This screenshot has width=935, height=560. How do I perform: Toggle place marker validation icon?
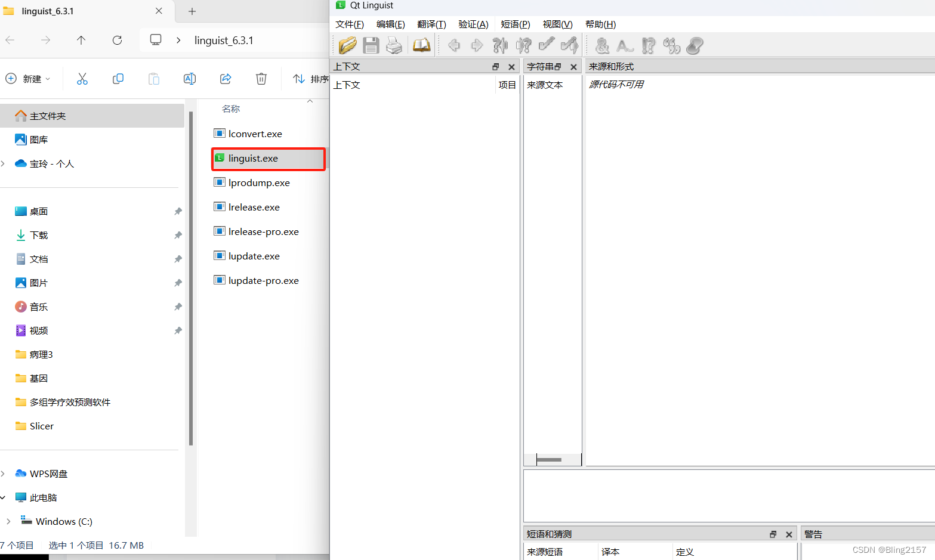[695, 45]
